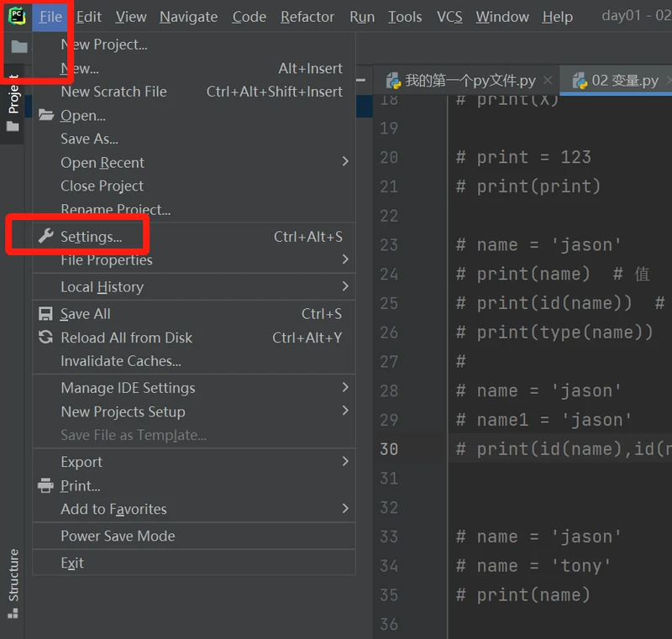
Task: Select New Project... menu entry
Action: pyautogui.click(x=103, y=45)
